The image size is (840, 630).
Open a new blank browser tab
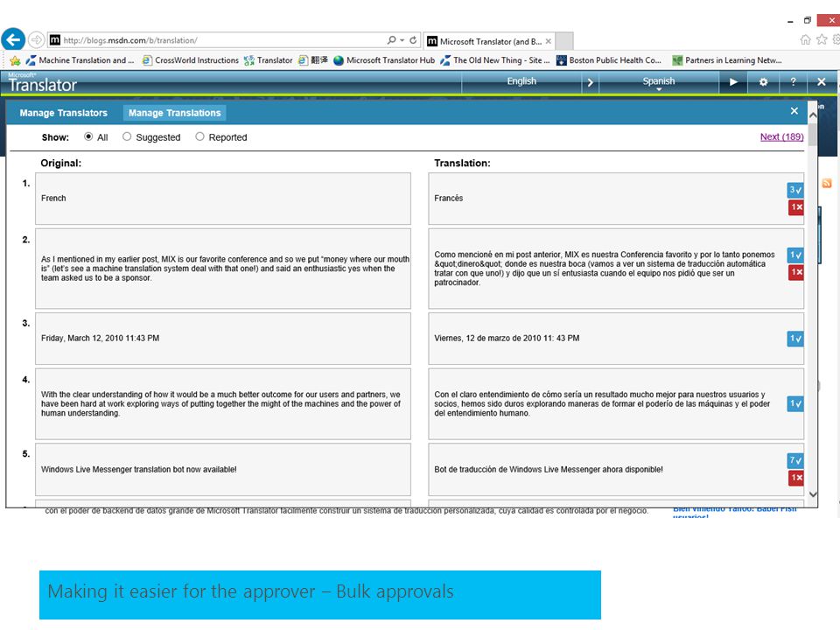coord(564,41)
